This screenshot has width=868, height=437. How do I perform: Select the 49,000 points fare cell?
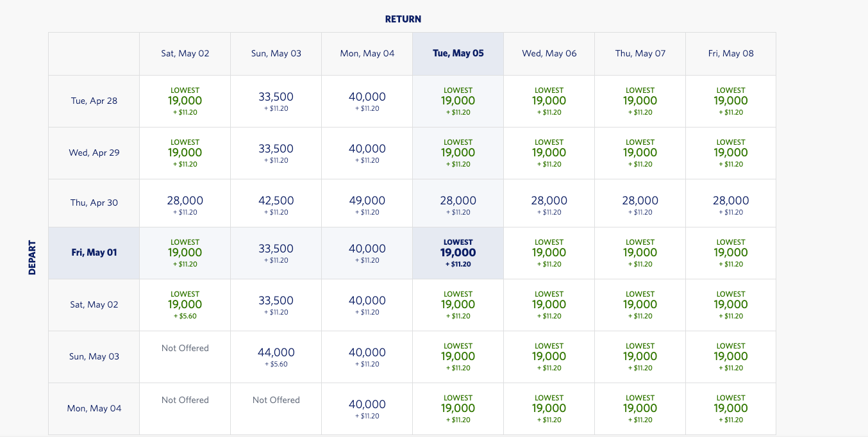(x=367, y=203)
